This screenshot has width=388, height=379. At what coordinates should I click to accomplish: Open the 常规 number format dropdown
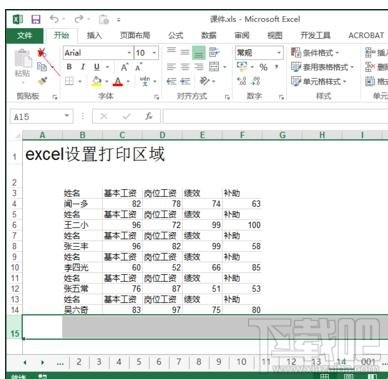279,53
